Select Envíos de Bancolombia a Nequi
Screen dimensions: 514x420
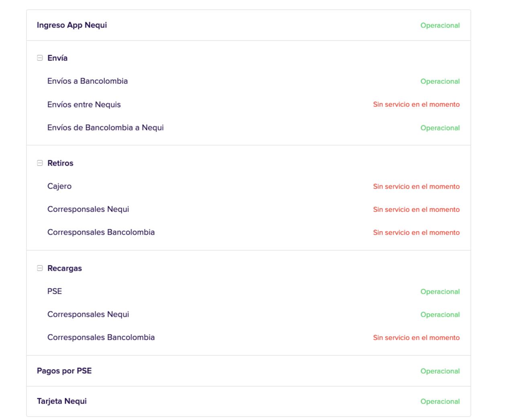(106, 128)
